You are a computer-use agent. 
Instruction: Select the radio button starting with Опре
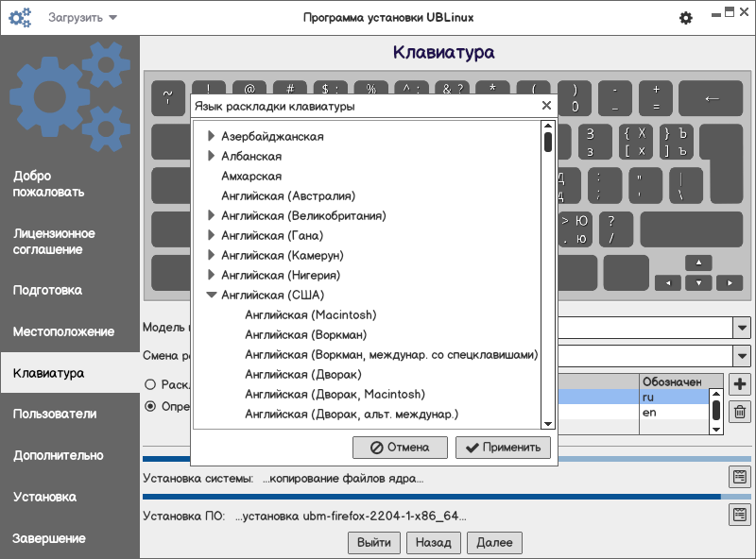[150, 406]
